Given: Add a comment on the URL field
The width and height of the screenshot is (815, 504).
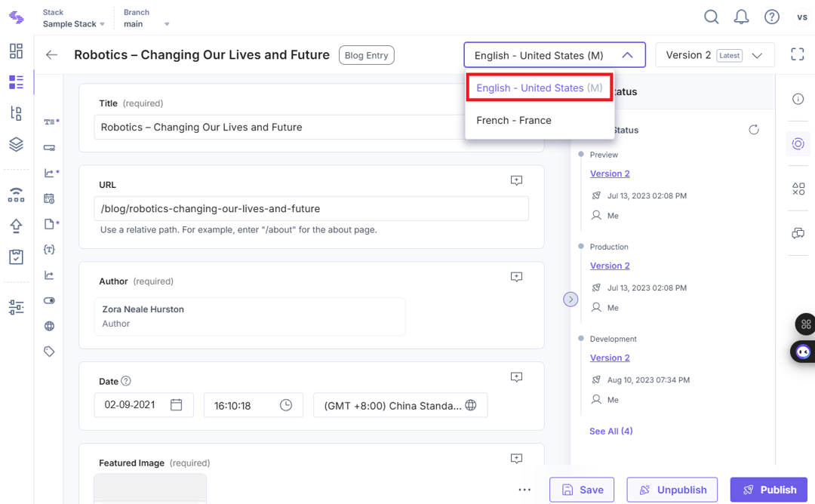Looking at the screenshot, I should pos(516,180).
